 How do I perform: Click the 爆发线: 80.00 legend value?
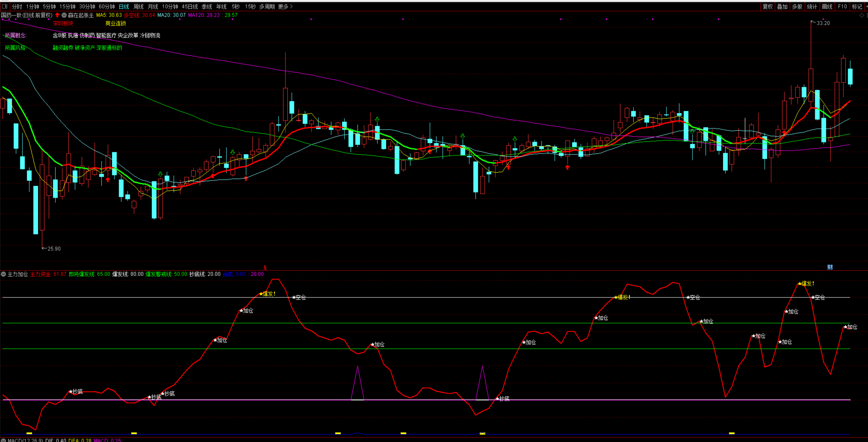(128, 274)
